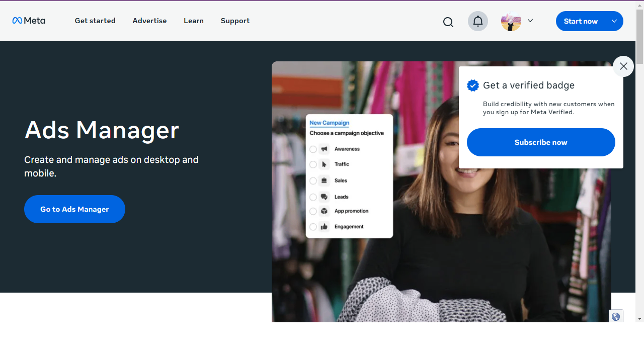Click the Start now button
Screen dimensions: 644x362
point(581,21)
